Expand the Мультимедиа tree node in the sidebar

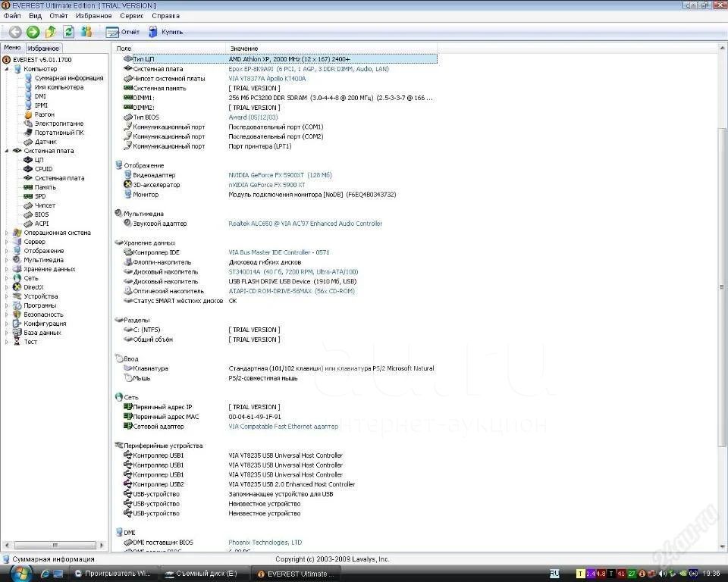[x=7, y=261]
